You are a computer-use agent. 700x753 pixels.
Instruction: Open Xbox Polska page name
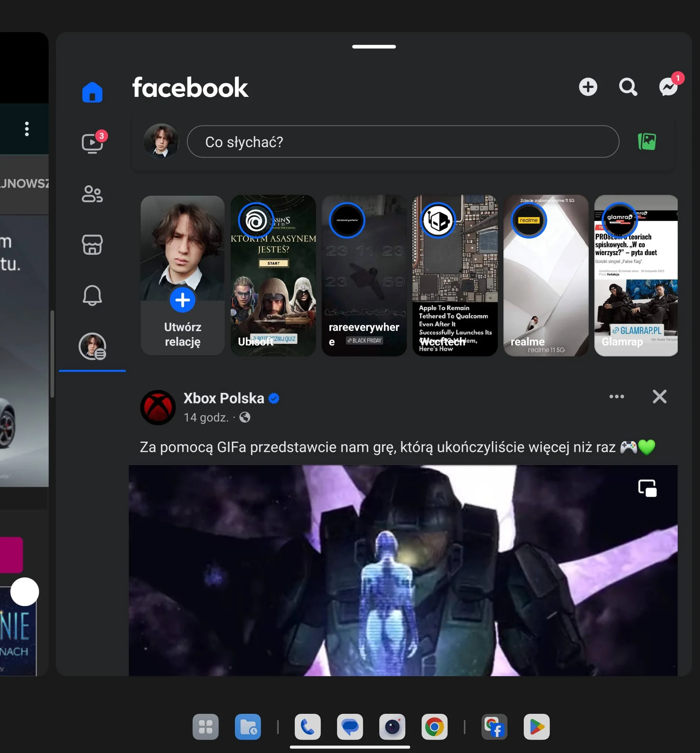click(224, 398)
